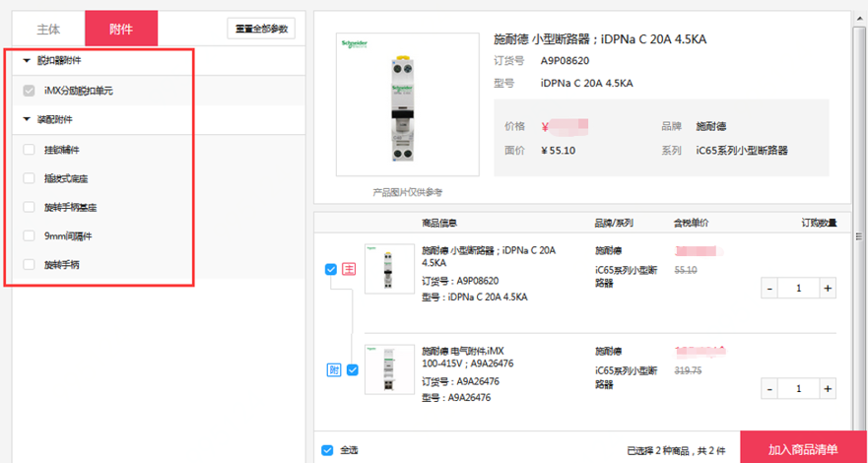
Task: Enable the 旋转手柄基座 checkbox
Action: tap(29, 207)
